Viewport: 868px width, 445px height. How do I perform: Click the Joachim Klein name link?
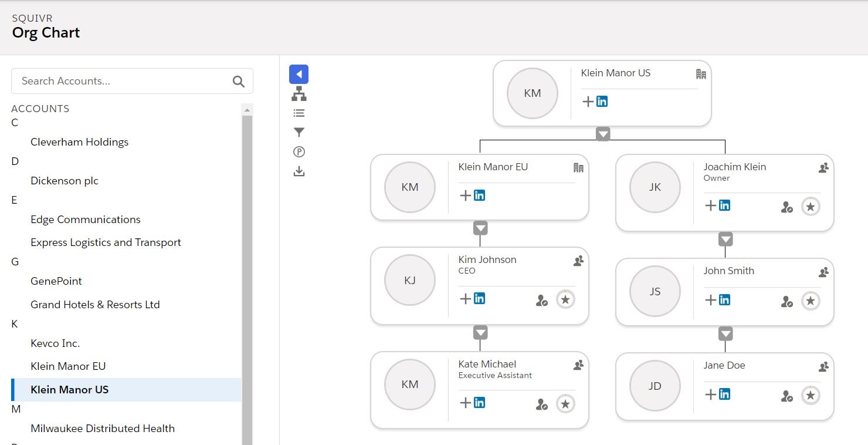point(735,167)
